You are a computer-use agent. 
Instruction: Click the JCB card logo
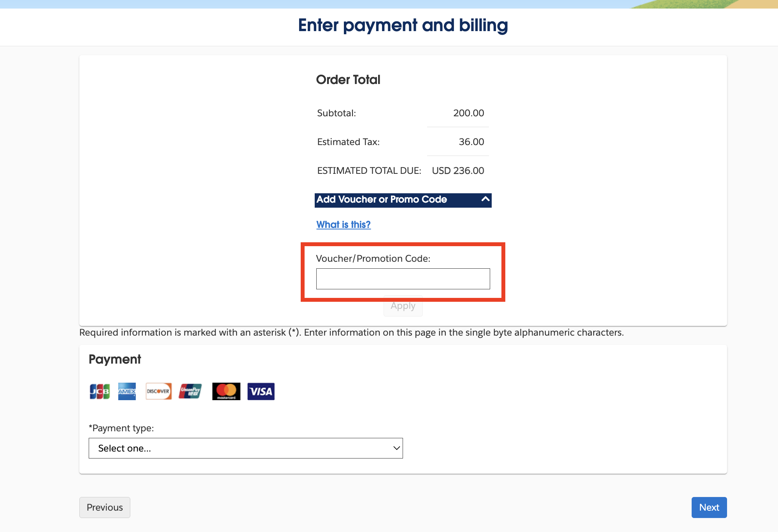(100, 391)
